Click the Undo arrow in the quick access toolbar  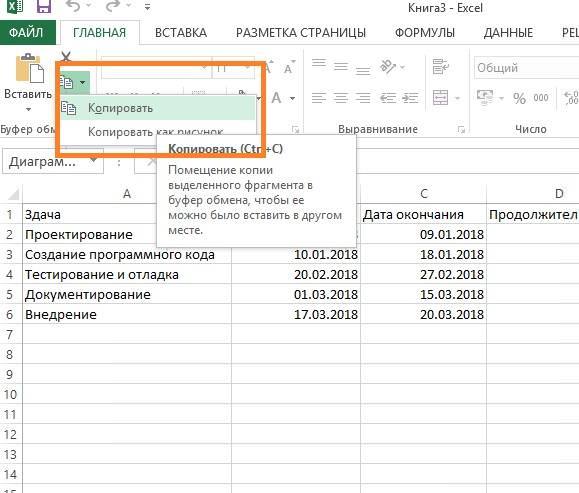pos(73,6)
